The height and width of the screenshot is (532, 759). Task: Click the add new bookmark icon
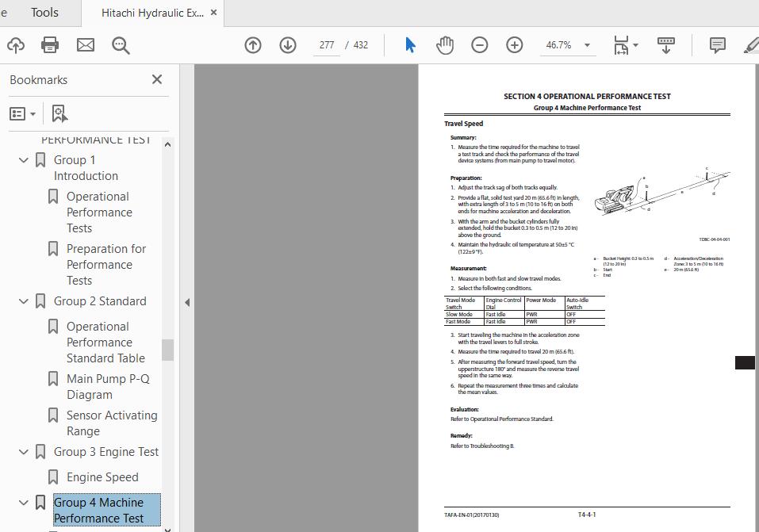click(x=59, y=113)
